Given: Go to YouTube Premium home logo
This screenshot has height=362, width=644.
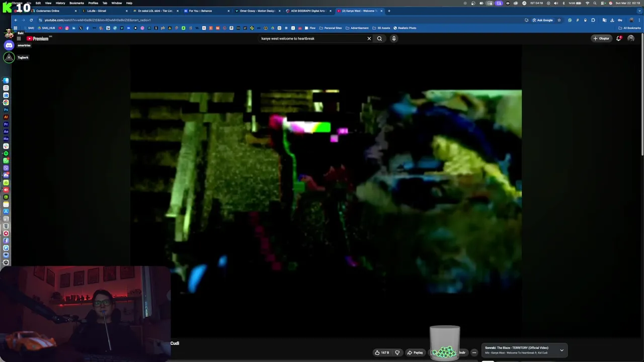Looking at the screenshot, I should point(38,39).
